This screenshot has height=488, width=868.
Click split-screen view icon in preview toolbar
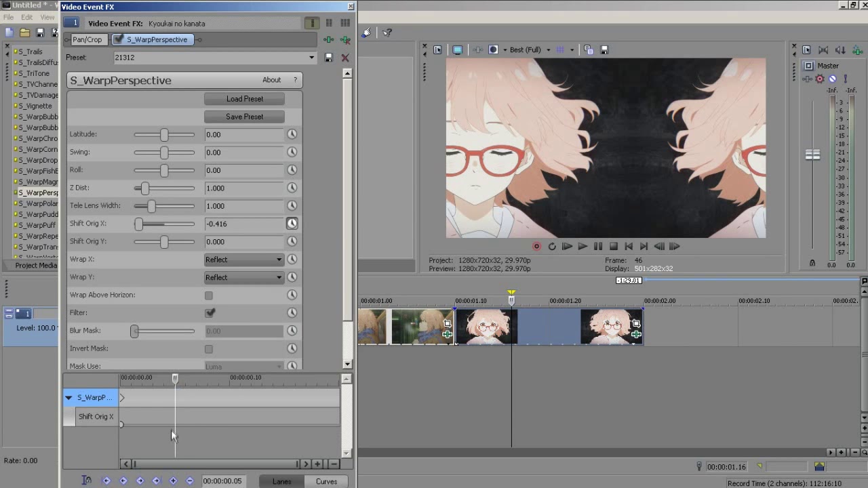coord(493,50)
